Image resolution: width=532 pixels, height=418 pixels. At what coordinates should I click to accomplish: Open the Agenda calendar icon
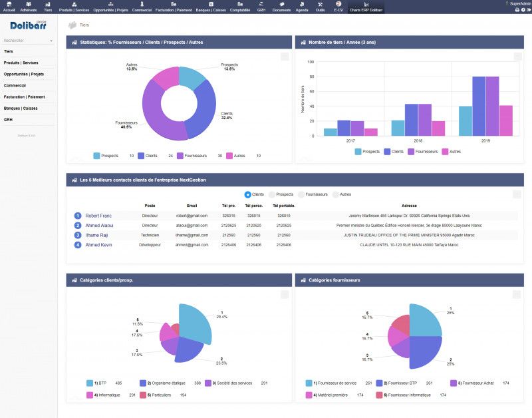click(x=302, y=5)
